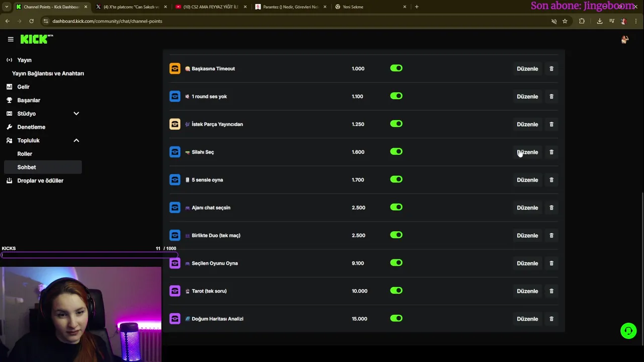Click the purple Doğum Haritası Analizi reward icon
The image size is (644, 362).
(x=175, y=318)
